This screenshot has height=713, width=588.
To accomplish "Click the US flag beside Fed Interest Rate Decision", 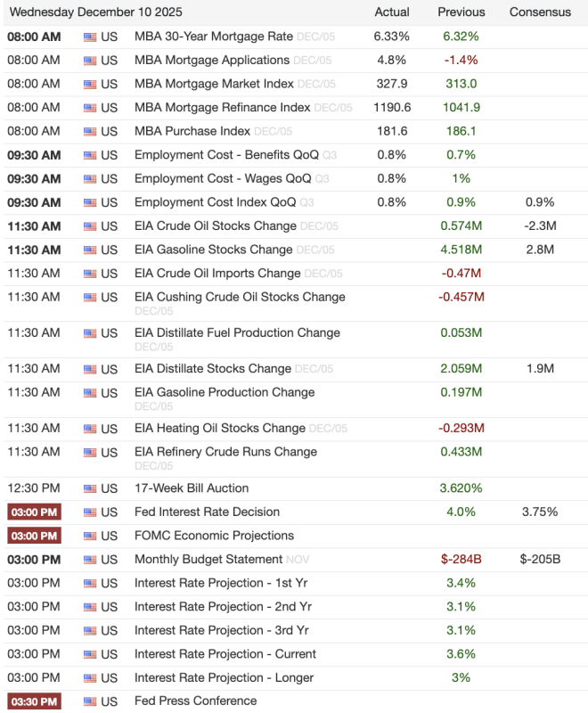I will coord(90,512).
